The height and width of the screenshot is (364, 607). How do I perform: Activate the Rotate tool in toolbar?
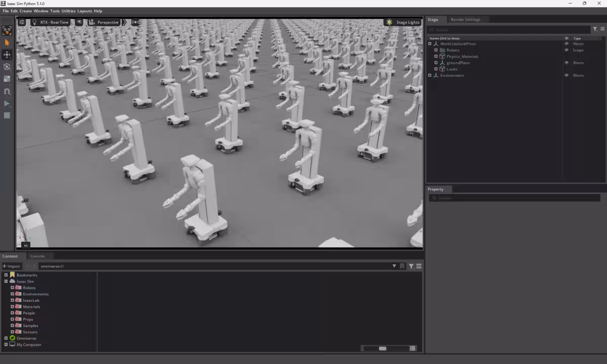[x=7, y=67]
